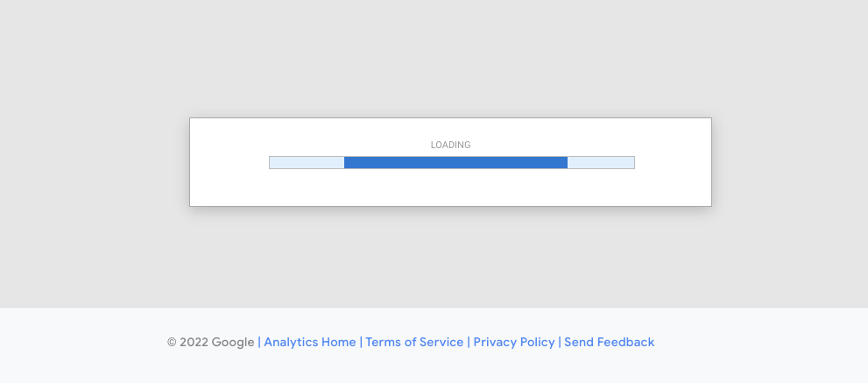The image size is (868, 383).
Task: Click separator between Analytics Home and Terms of Service
Action: [361, 342]
